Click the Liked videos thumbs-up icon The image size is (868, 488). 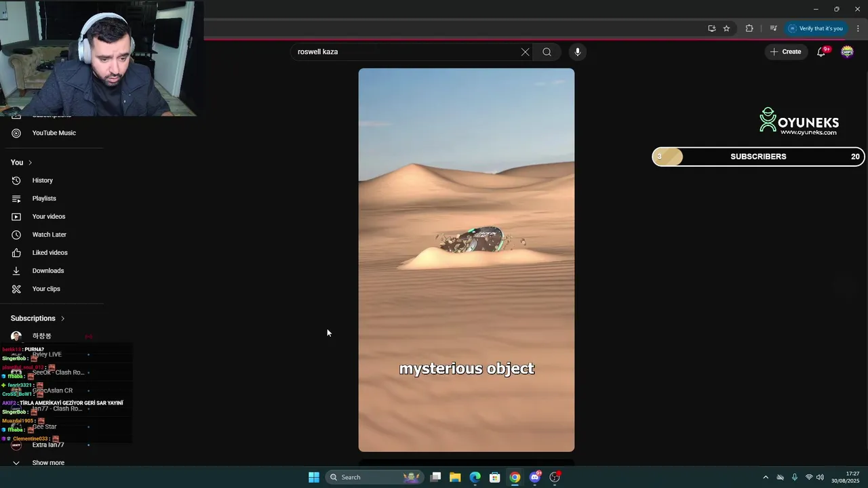coord(16,253)
